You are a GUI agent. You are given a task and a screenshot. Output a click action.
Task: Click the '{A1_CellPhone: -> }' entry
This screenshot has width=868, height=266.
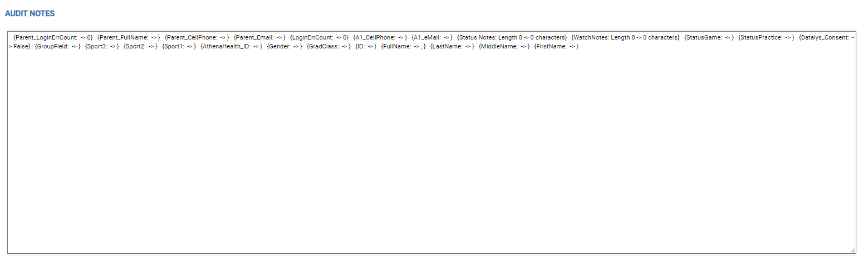pos(380,37)
